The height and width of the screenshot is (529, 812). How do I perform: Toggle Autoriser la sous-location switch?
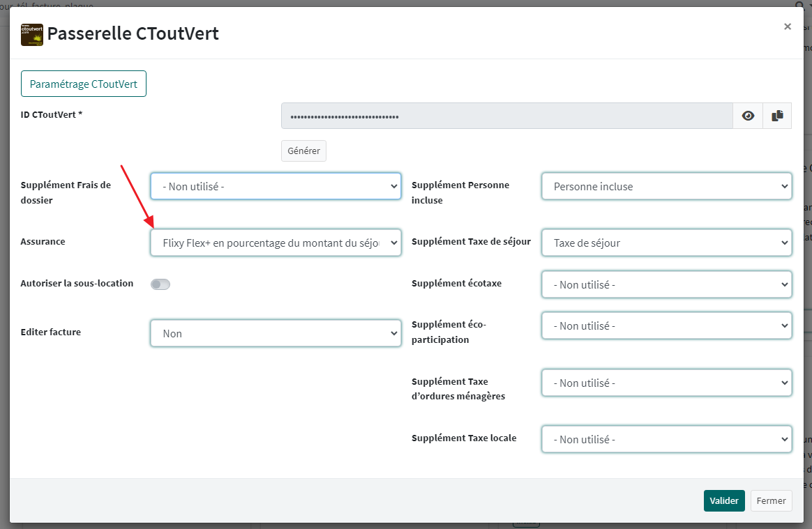tap(160, 284)
